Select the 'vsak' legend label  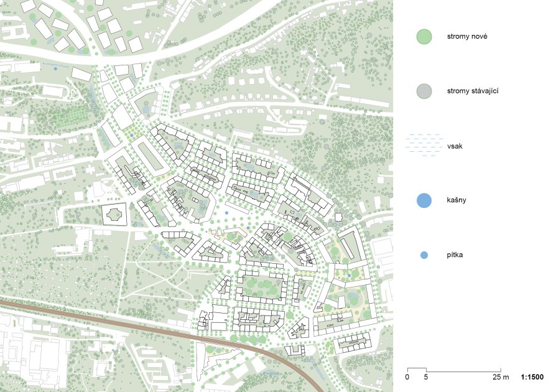pyautogui.click(x=455, y=146)
